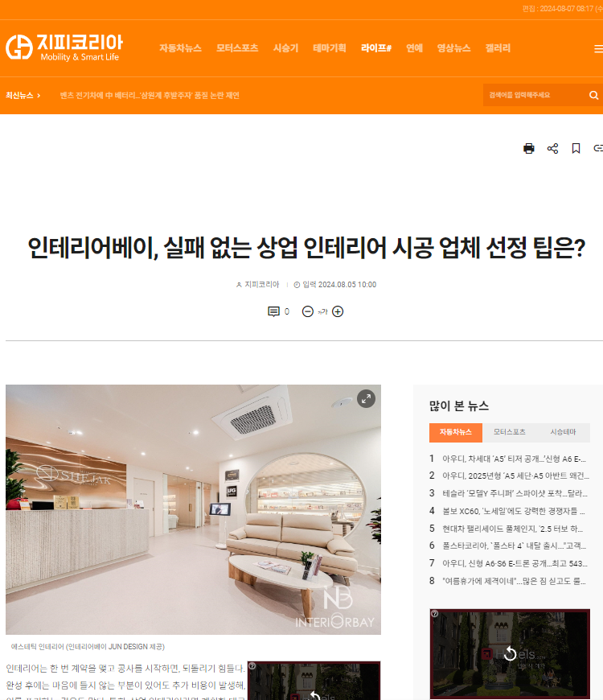Expand the article image to fullscreen
Screen dimensions: 603x700
(366, 398)
